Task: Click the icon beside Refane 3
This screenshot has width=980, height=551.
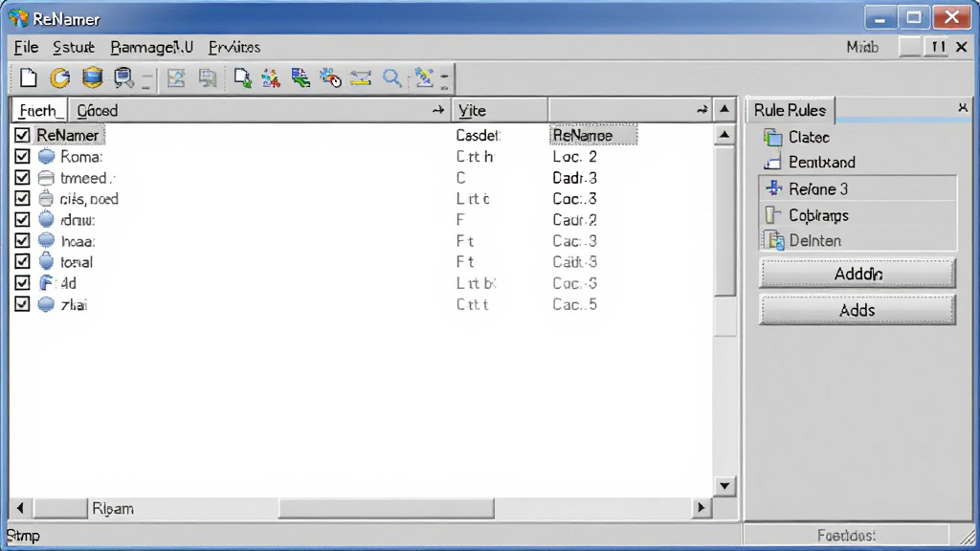Action: click(773, 188)
